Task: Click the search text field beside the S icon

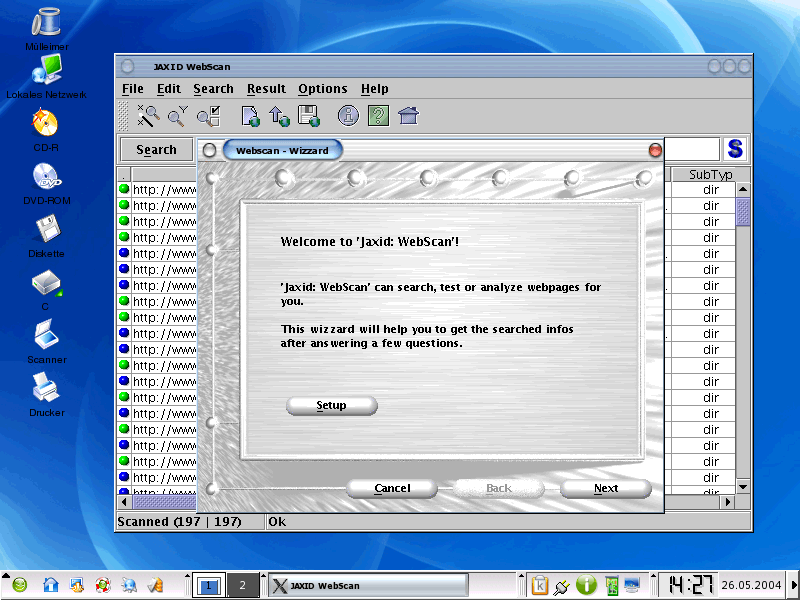Action: 692,149
